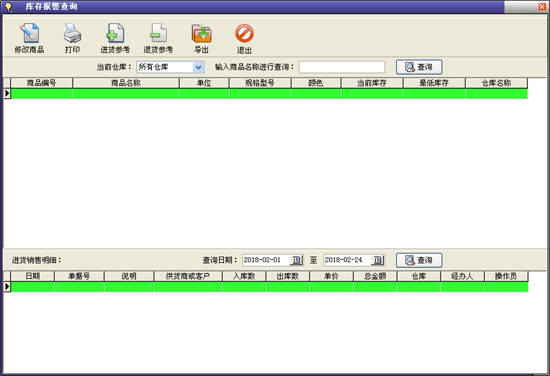Screen dimensions: 550x376
Task: Open calendar picker for start date 2018-02-01
Action: [x=296, y=260]
